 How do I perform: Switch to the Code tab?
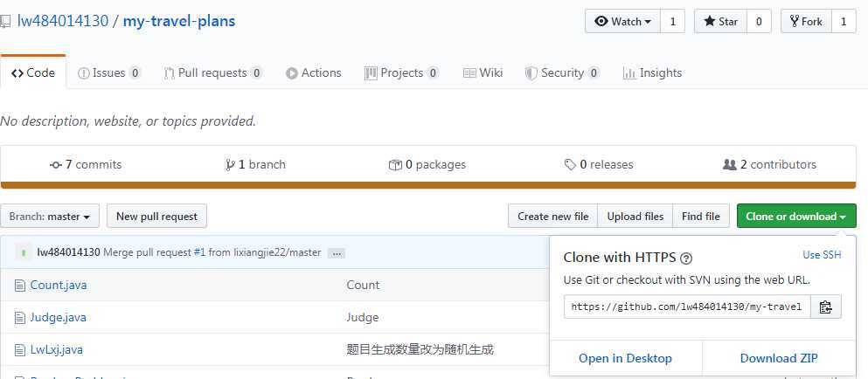pyautogui.click(x=33, y=72)
